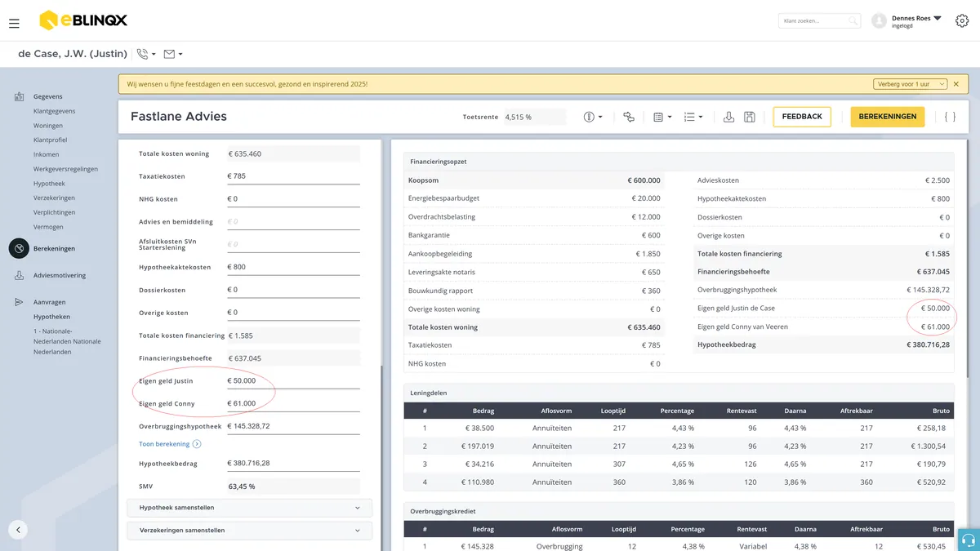Image resolution: width=980 pixels, height=551 pixels.
Task: Open the 'Verberg voor 1 uur' dropdown
Action: coord(910,84)
